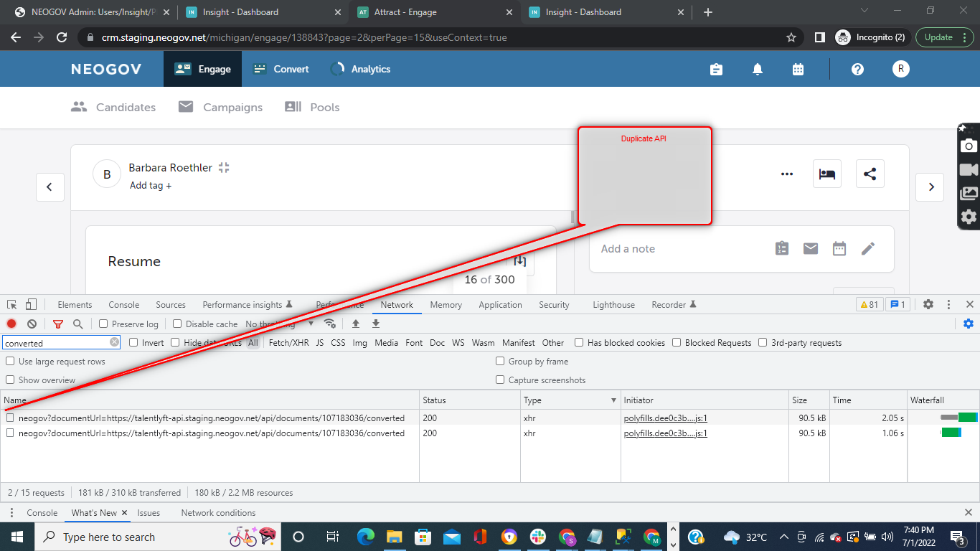Click the share icon on candidate card
The height and width of the screenshot is (551, 980).
point(870,173)
